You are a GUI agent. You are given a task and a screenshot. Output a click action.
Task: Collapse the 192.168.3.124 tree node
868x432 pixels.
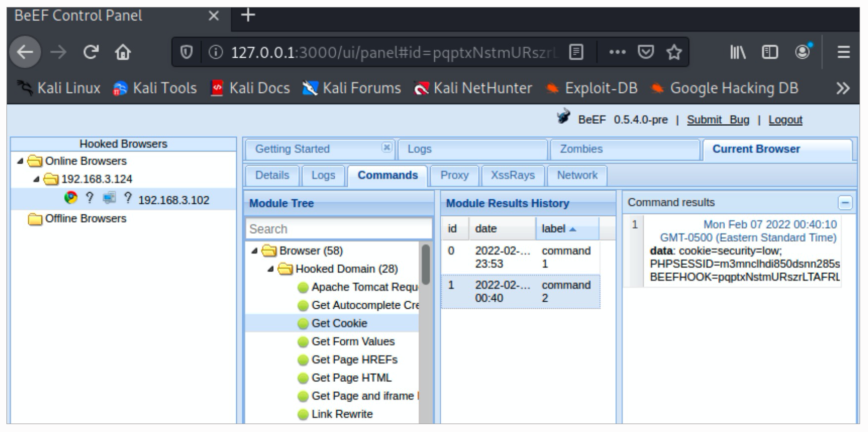pos(36,179)
